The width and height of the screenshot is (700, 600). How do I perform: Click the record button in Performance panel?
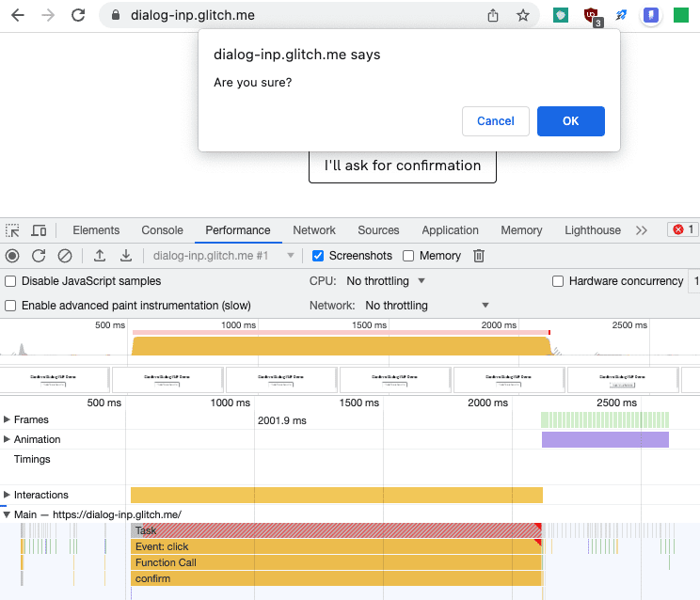click(x=12, y=256)
